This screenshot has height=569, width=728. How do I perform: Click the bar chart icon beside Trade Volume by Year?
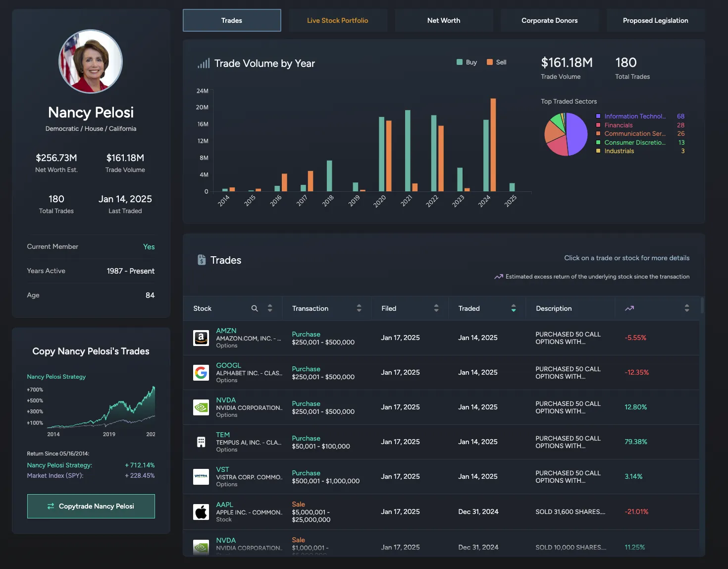(204, 63)
